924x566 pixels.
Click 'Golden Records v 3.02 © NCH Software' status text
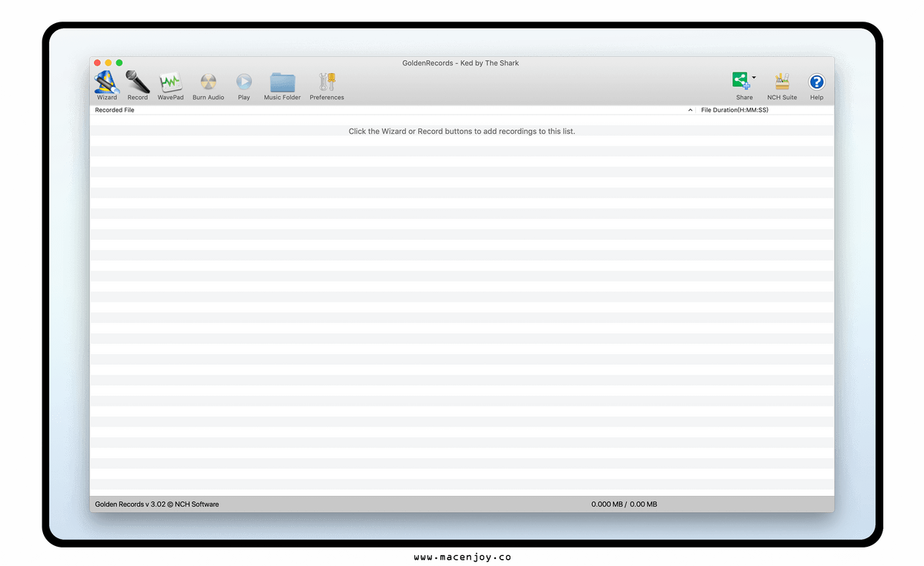[x=157, y=504]
